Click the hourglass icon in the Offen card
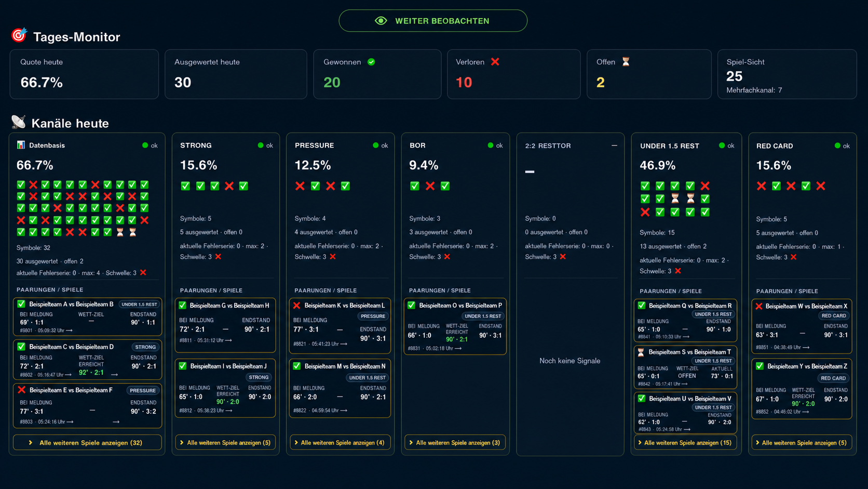The image size is (868, 489). [626, 62]
